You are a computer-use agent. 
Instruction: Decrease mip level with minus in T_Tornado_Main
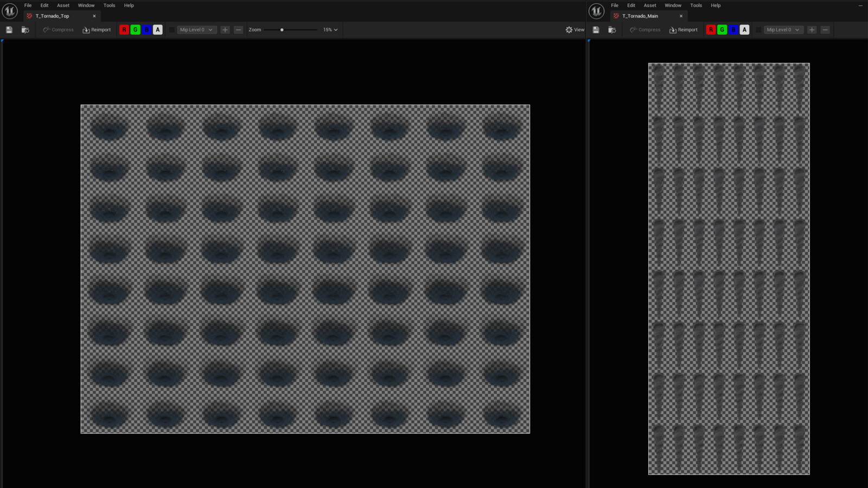point(825,30)
